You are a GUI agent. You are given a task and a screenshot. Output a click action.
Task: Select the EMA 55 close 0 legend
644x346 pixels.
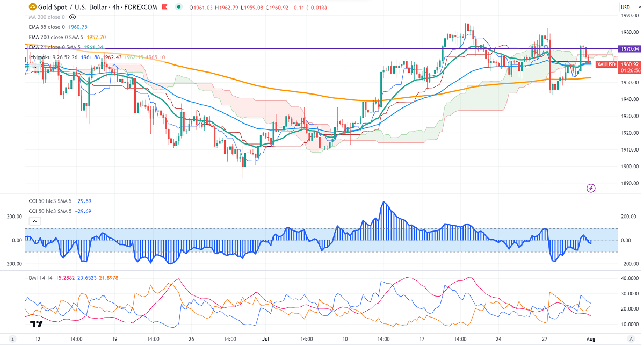47,27
